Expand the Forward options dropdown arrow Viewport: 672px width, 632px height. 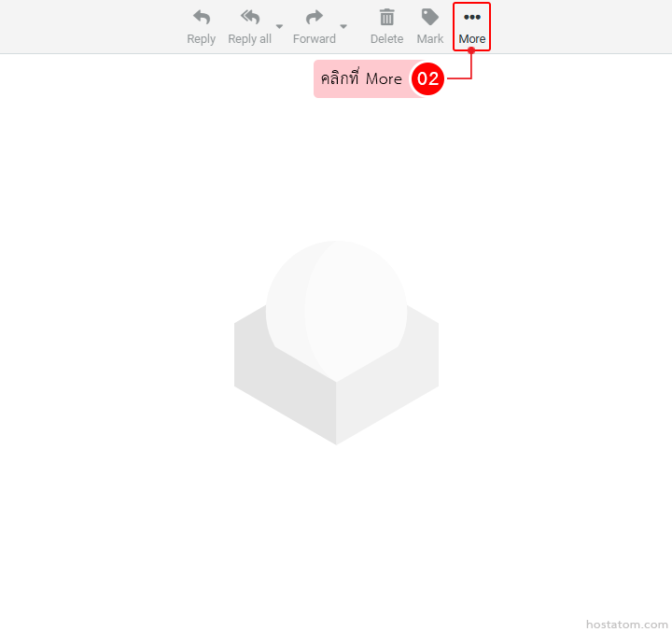tap(343, 26)
